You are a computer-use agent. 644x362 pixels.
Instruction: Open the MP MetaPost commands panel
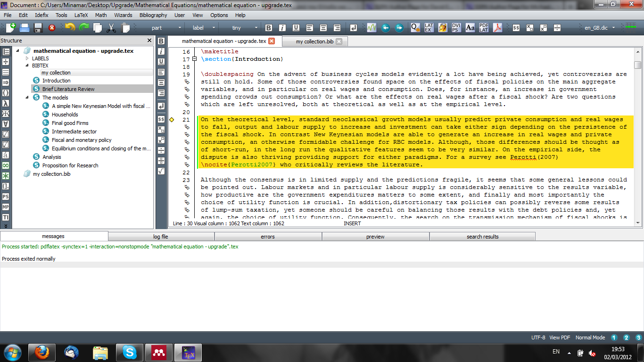[x=6, y=207]
